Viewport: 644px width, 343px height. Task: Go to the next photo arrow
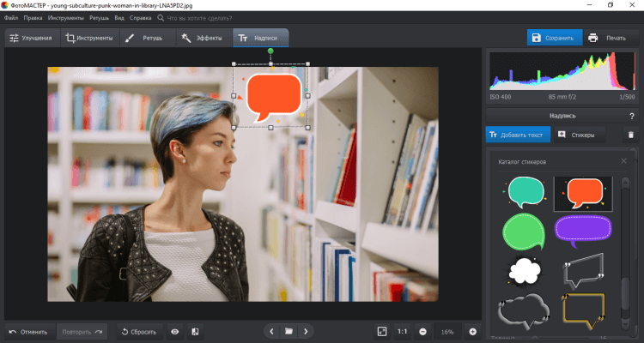(306, 331)
